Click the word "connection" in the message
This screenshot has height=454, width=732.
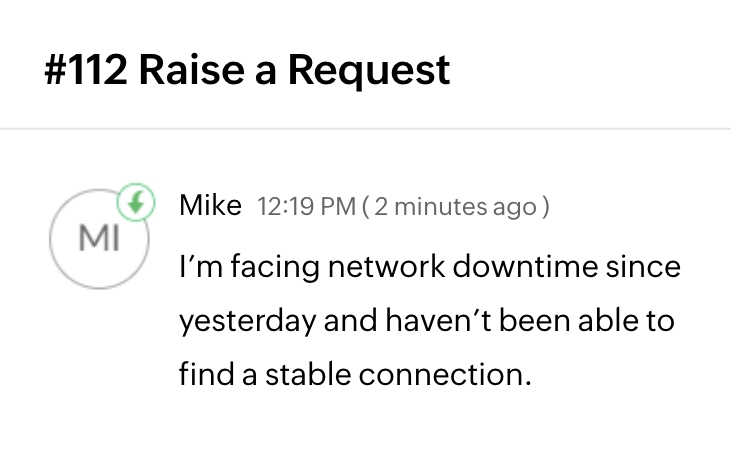(440, 375)
